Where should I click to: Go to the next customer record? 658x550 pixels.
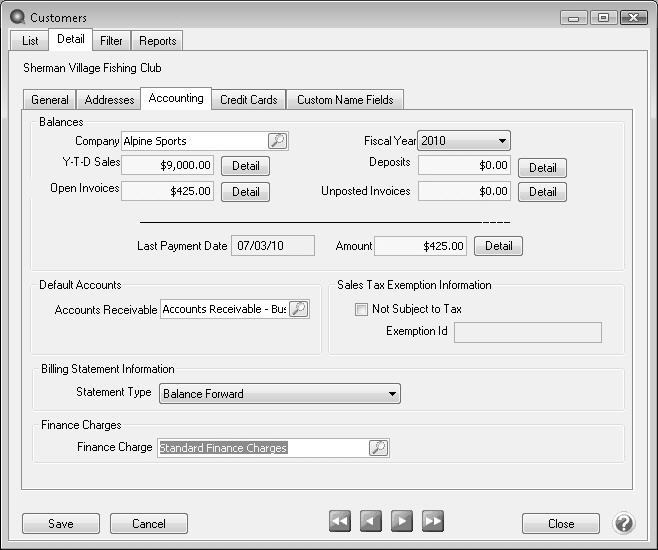(x=402, y=521)
